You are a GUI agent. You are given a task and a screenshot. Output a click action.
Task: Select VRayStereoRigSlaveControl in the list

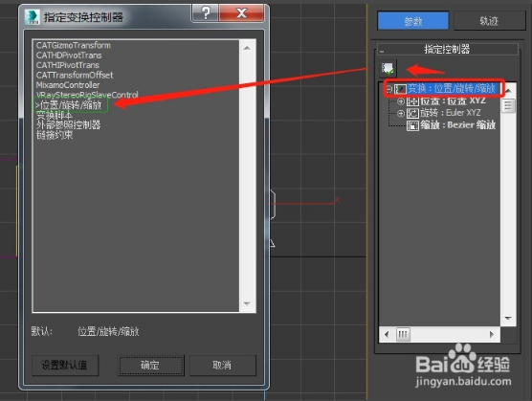pos(87,95)
